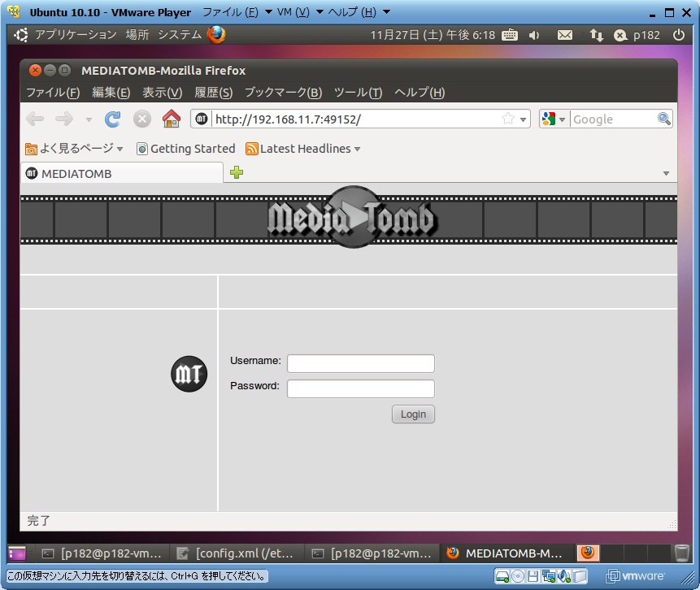Screen dimensions: 700x590
Task: Focus the Username text field
Action: pyautogui.click(x=361, y=363)
